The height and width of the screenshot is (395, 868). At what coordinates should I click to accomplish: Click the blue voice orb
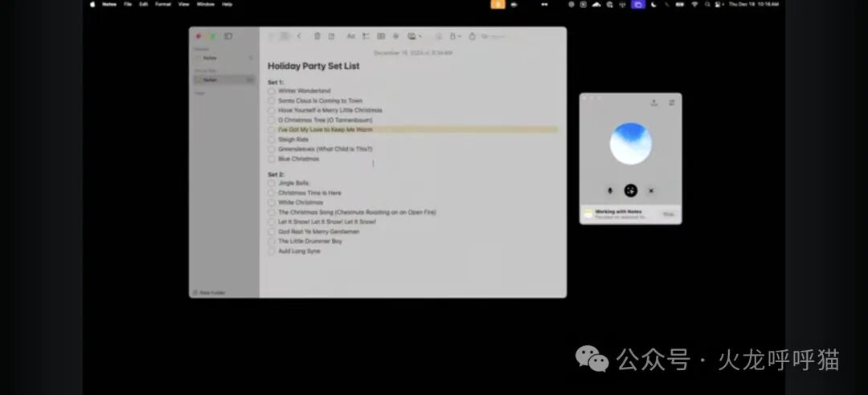631,144
